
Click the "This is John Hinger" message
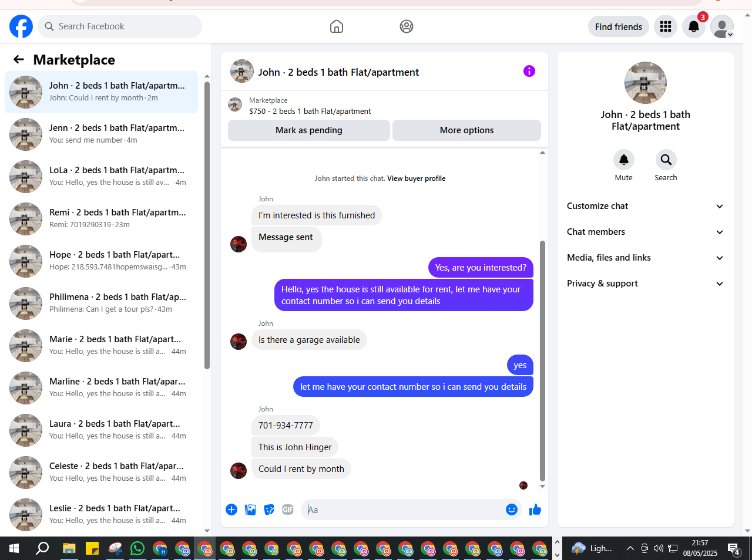tap(295, 447)
